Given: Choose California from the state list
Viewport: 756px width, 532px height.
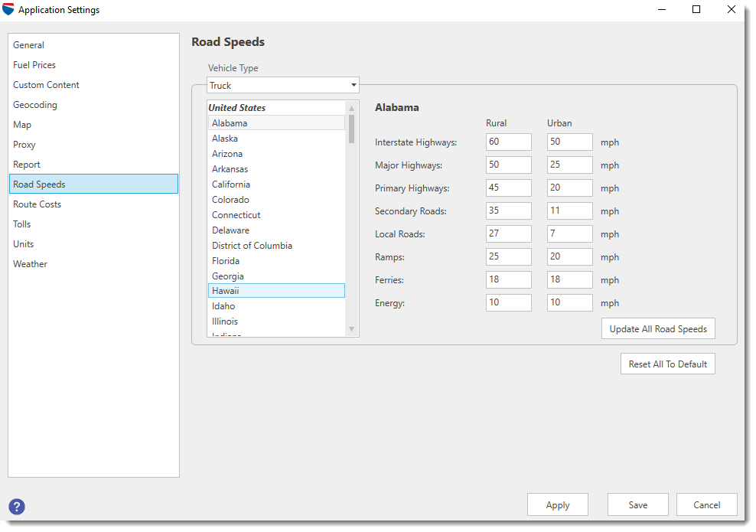Looking at the screenshot, I should coord(231,184).
